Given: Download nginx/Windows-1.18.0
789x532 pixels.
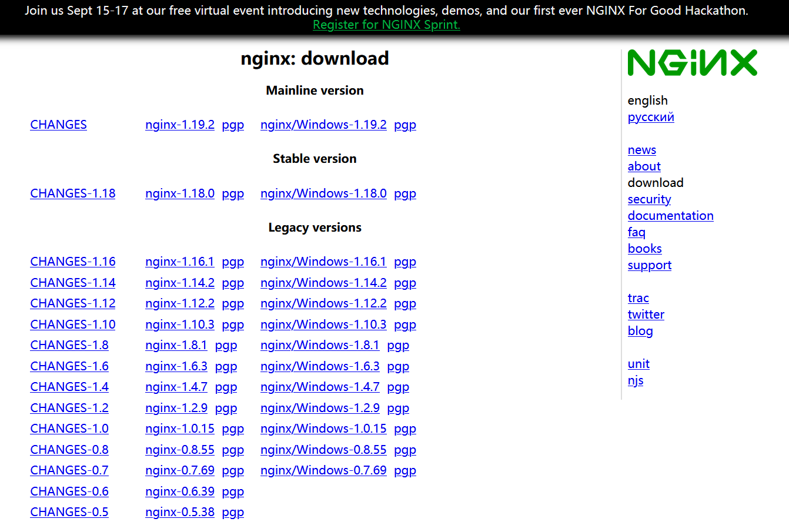Looking at the screenshot, I should [323, 193].
